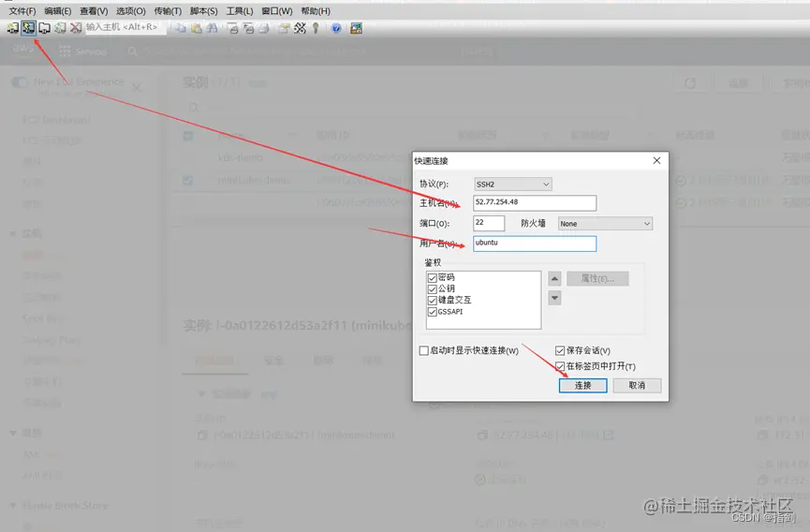Click the 取消 button in dialog

[637, 385]
